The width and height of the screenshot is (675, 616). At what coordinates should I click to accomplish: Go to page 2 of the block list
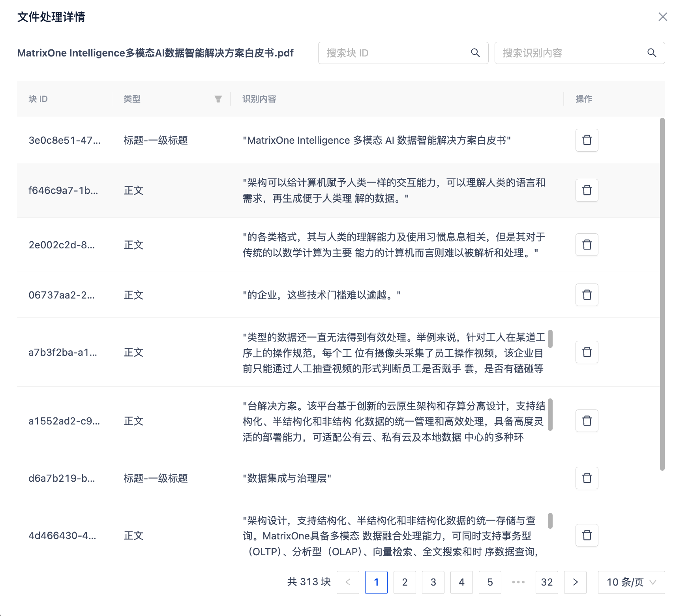click(405, 582)
